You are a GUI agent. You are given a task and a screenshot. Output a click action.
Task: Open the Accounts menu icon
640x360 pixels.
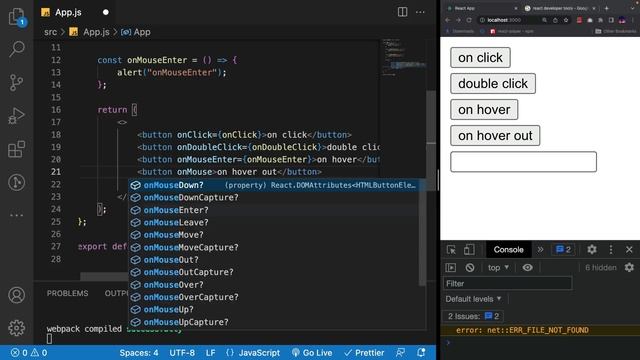pyautogui.click(x=16, y=295)
